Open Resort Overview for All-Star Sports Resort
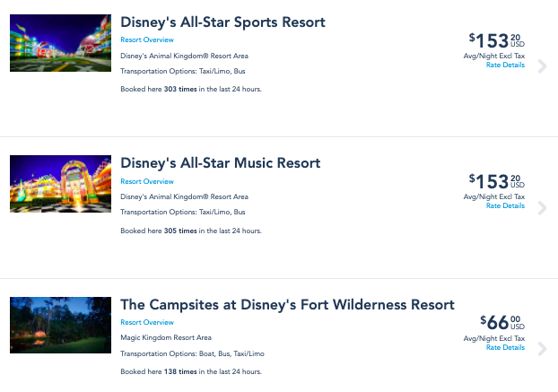This screenshot has height=392, width=558. pos(147,39)
